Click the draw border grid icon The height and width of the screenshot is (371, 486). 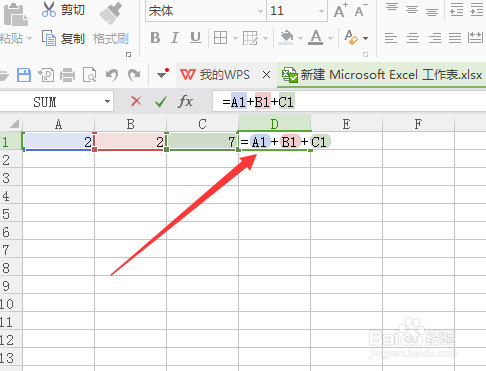250,38
